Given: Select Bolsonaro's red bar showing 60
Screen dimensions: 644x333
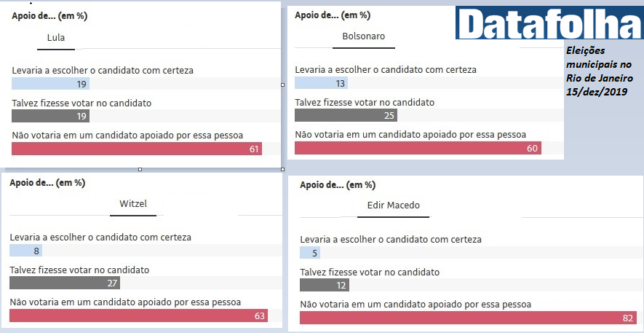Looking at the screenshot, I should (x=418, y=148).
